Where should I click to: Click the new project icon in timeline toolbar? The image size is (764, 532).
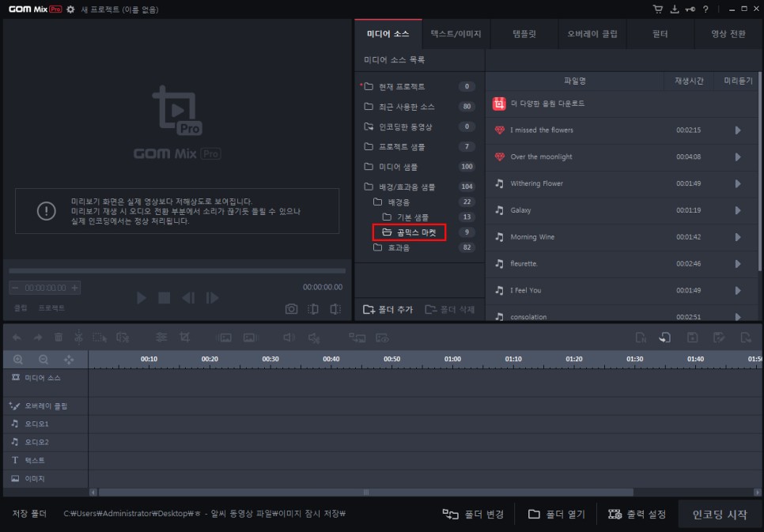[641, 337]
